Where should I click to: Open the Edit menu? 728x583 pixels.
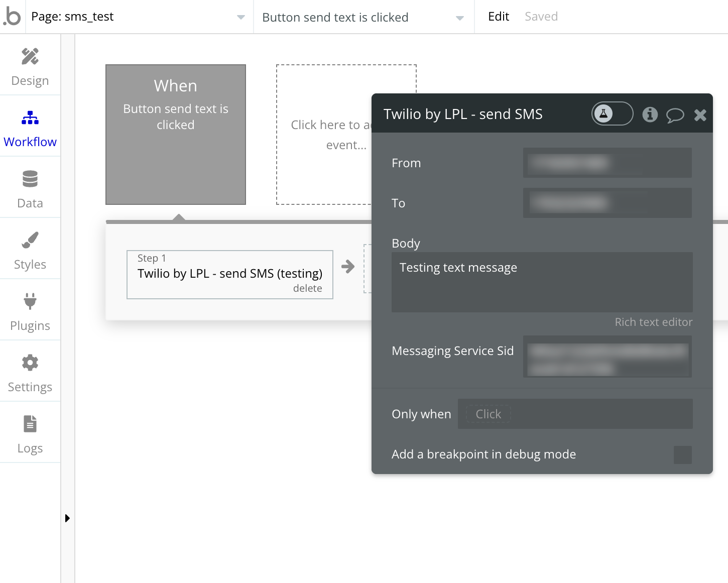pyautogui.click(x=498, y=17)
